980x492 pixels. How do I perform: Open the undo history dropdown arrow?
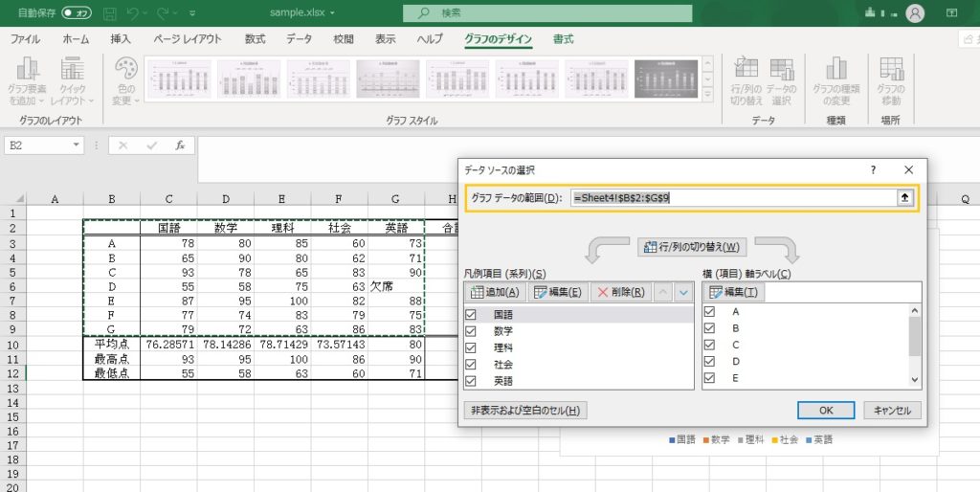tap(145, 14)
